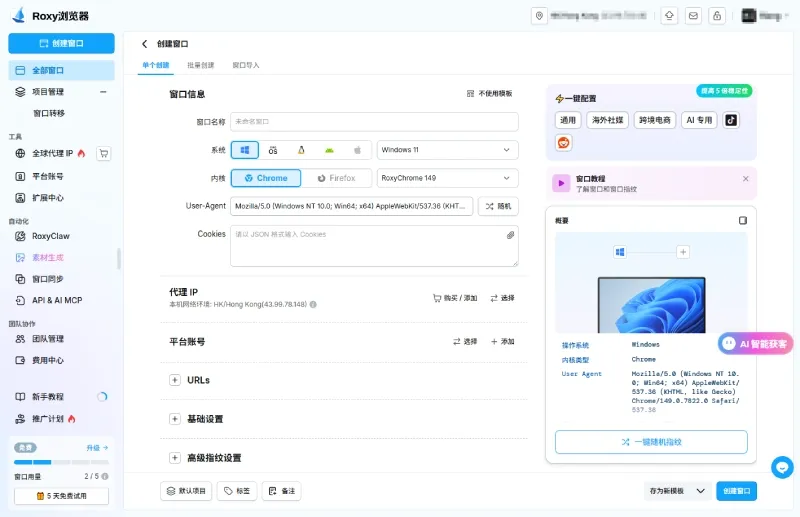Image resolution: width=800 pixels, height=517 pixels.
Task: Select the iOS apple system icon
Action: 357,150
